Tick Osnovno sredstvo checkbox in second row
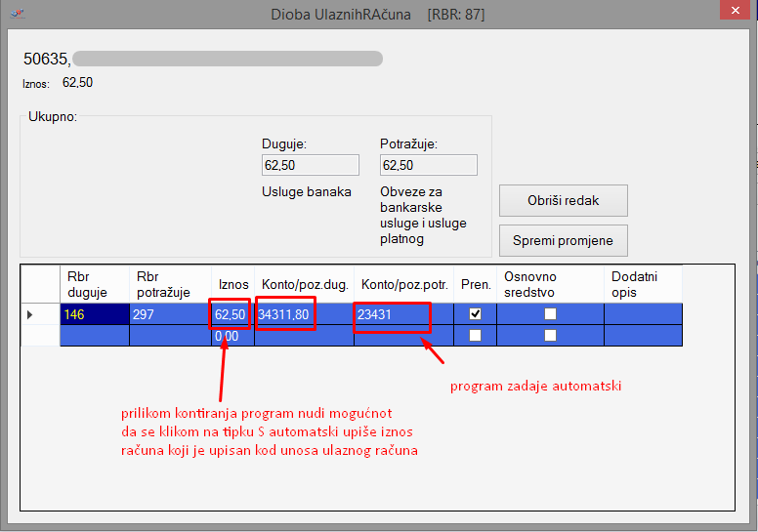The height and width of the screenshot is (532, 758). pyautogui.click(x=550, y=335)
